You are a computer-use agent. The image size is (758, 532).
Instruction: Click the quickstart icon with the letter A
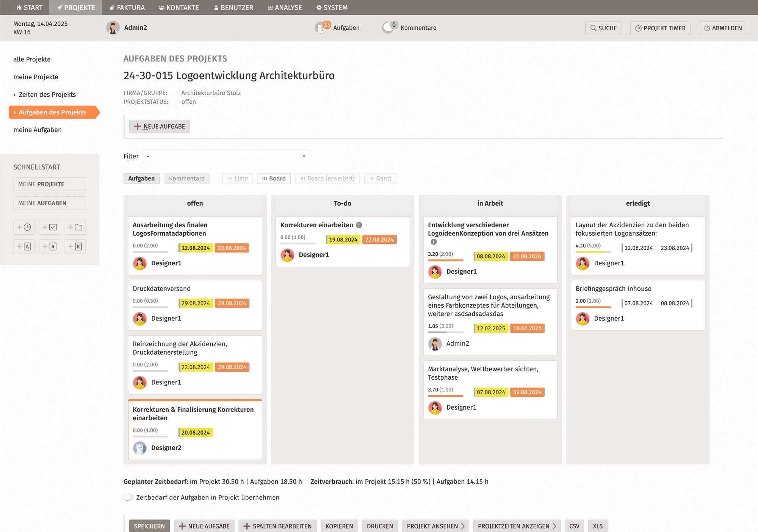tap(24, 247)
